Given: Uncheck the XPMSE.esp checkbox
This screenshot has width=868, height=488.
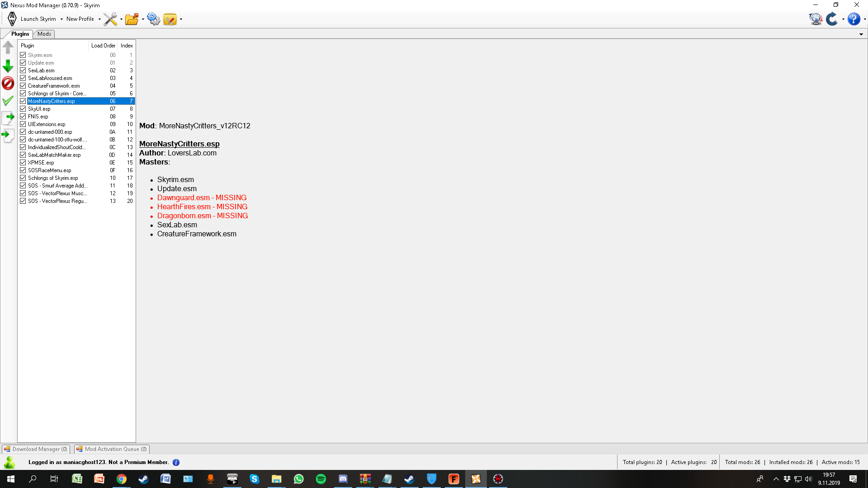Looking at the screenshot, I should click(x=23, y=163).
